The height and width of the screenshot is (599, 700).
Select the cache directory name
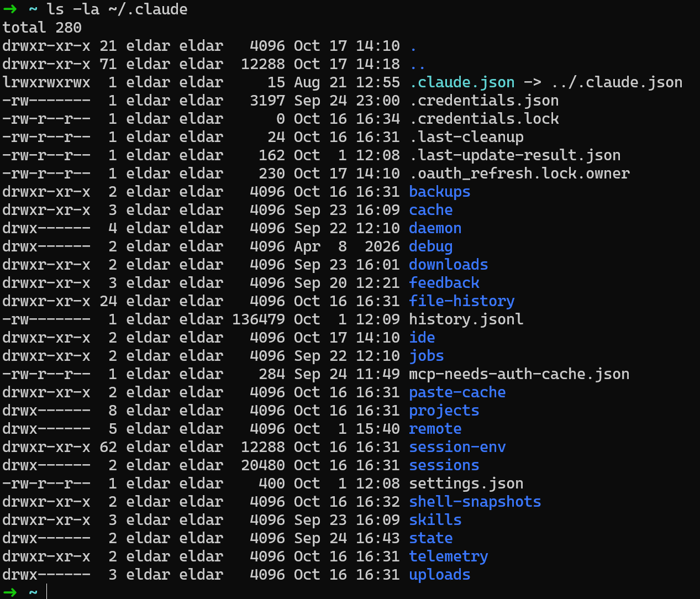pyautogui.click(x=431, y=210)
